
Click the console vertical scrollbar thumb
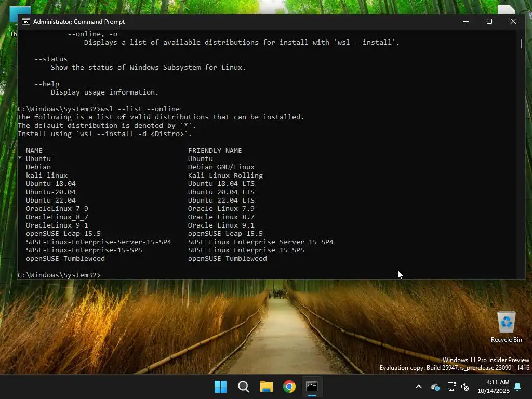tap(521, 44)
